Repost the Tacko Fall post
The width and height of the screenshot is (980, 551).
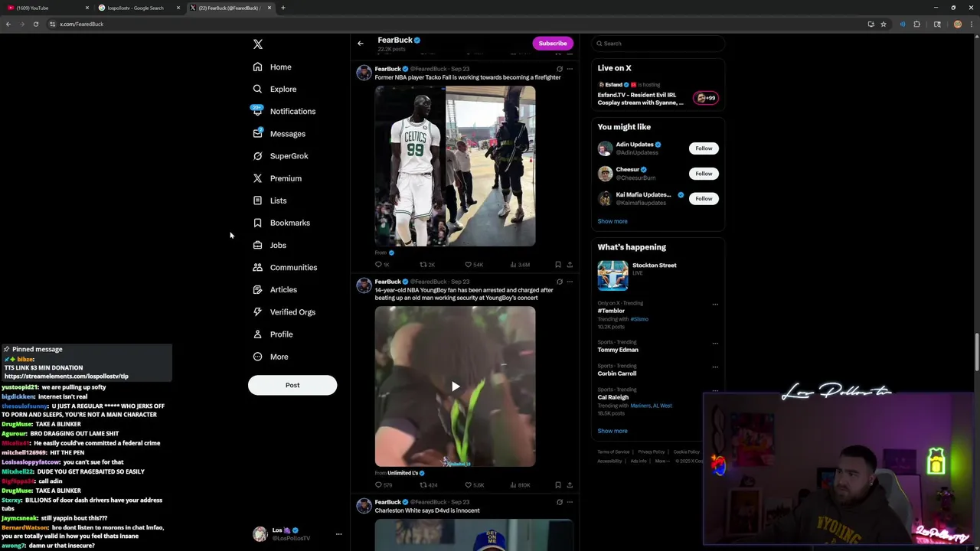427,265
